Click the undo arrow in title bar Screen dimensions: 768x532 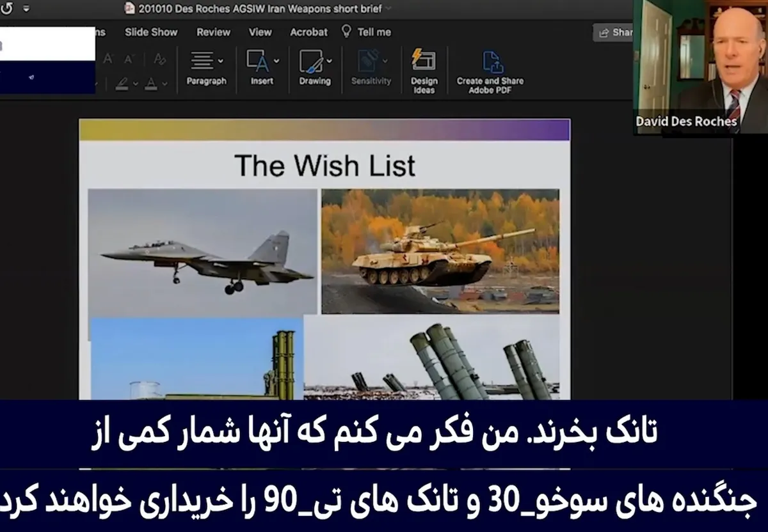6,8
